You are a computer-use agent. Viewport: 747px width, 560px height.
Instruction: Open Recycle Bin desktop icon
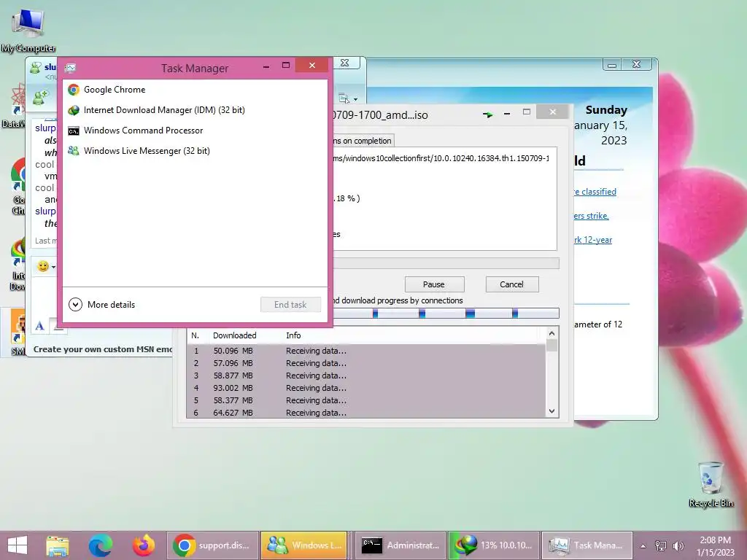pyautogui.click(x=711, y=484)
